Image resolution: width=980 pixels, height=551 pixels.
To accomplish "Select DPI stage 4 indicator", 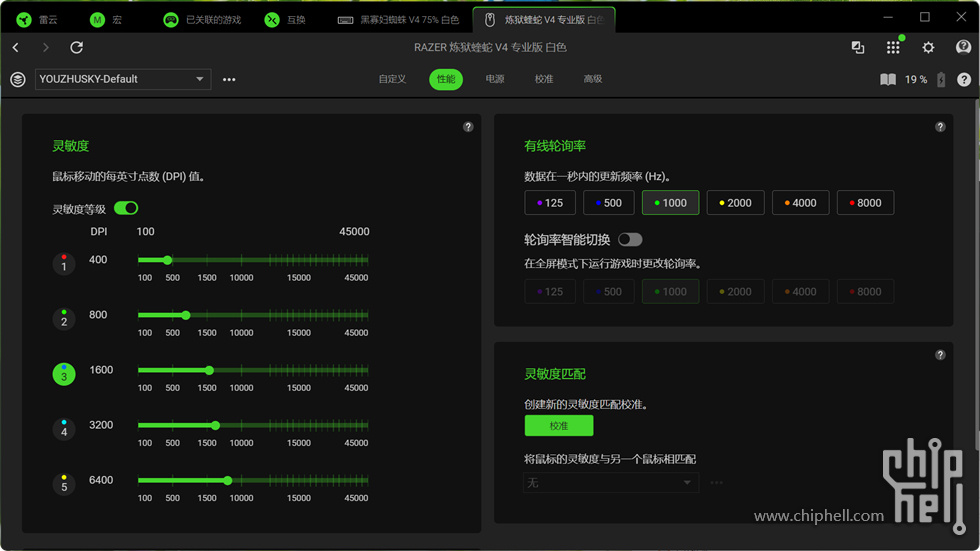I will click(64, 429).
